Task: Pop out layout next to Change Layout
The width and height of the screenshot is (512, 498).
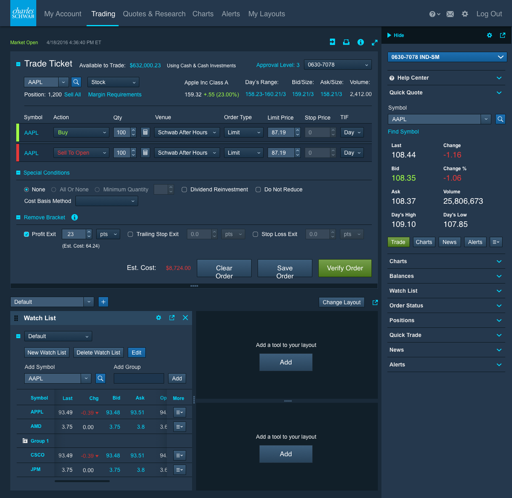Action: pos(375,302)
